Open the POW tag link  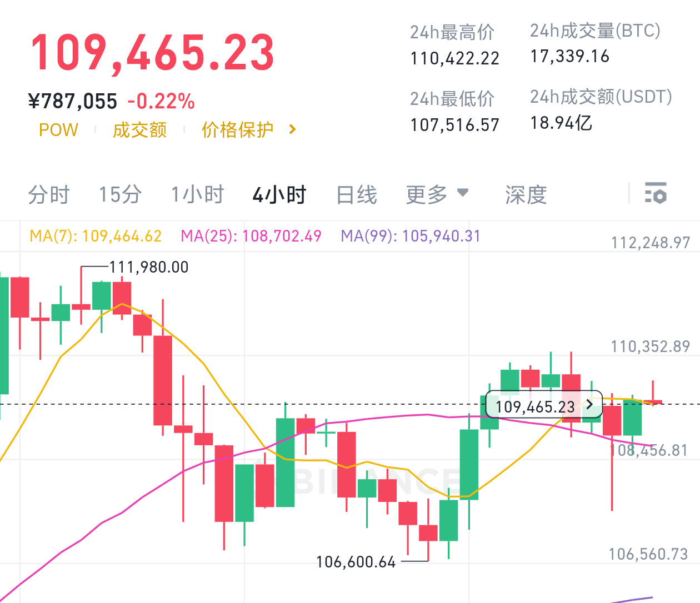(x=58, y=130)
